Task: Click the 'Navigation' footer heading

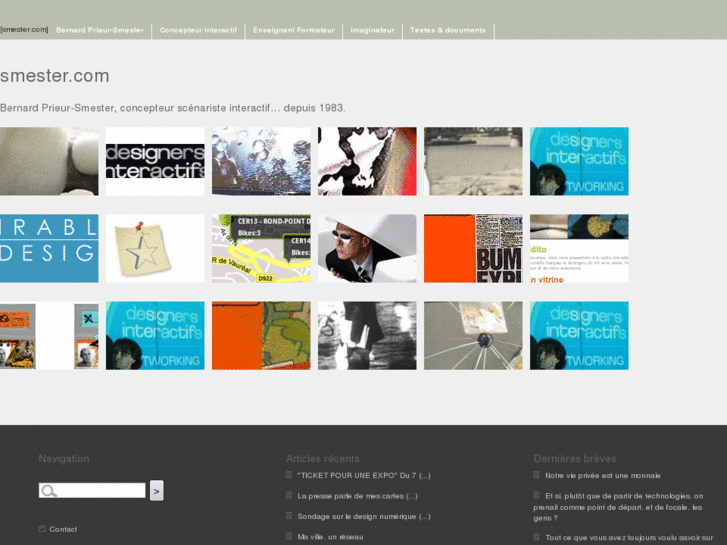Action: pyautogui.click(x=64, y=459)
